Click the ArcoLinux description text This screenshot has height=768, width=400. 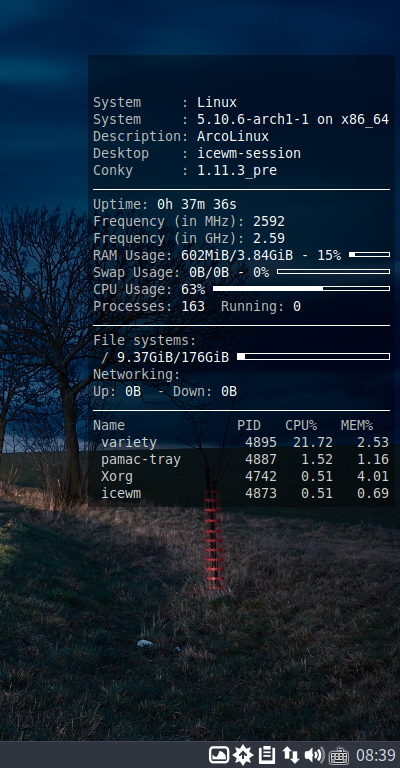pyautogui.click(x=233, y=136)
